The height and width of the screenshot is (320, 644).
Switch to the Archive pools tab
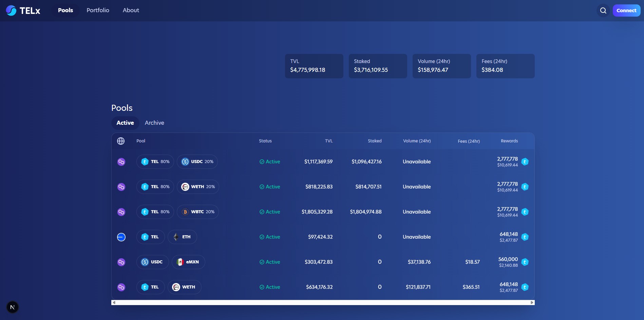tap(154, 123)
